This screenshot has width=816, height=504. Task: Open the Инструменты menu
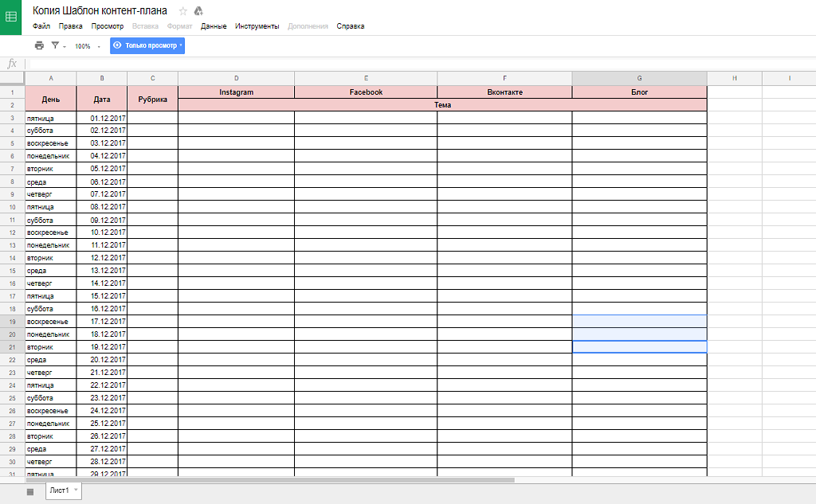click(x=257, y=26)
